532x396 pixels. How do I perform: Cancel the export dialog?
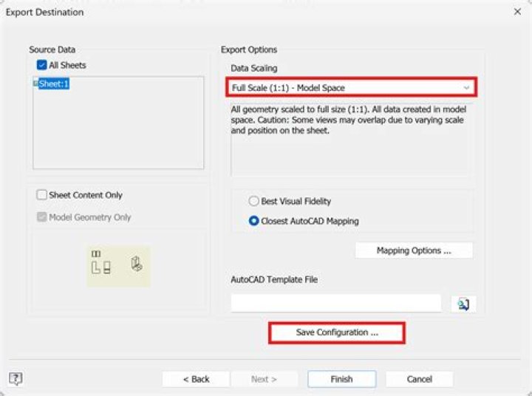coord(420,379)
